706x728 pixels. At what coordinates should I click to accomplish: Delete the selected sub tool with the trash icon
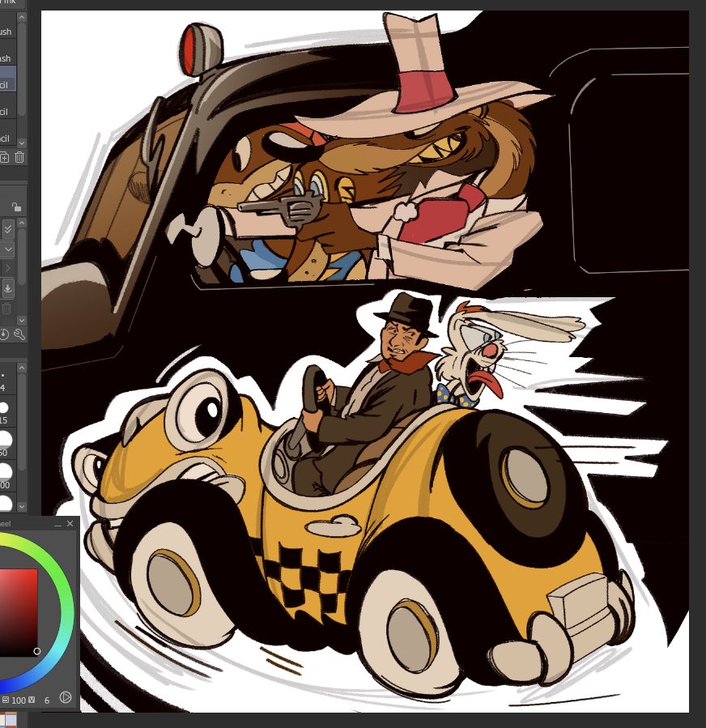[x=19, y=157]
